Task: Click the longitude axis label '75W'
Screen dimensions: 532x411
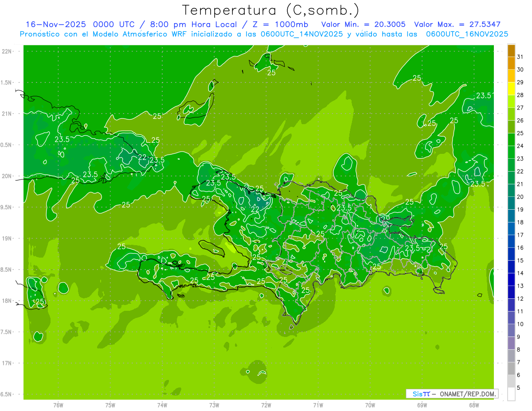Action: point(110,405)
